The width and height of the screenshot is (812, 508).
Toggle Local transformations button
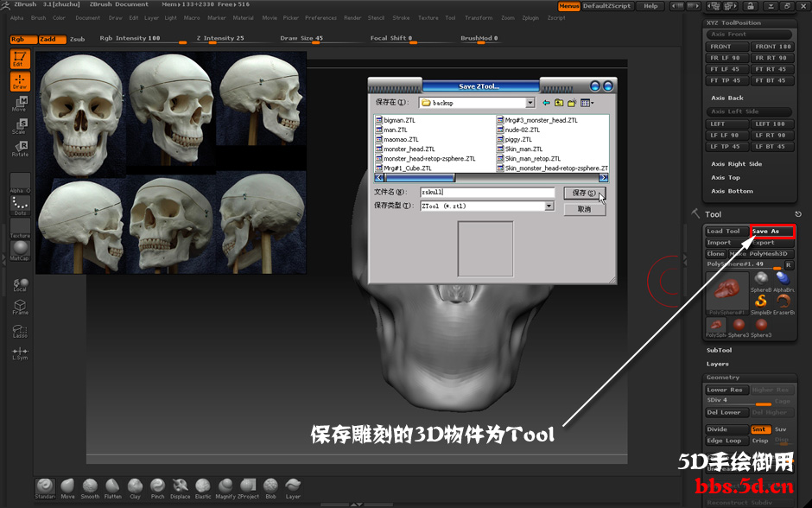(20, 284)
